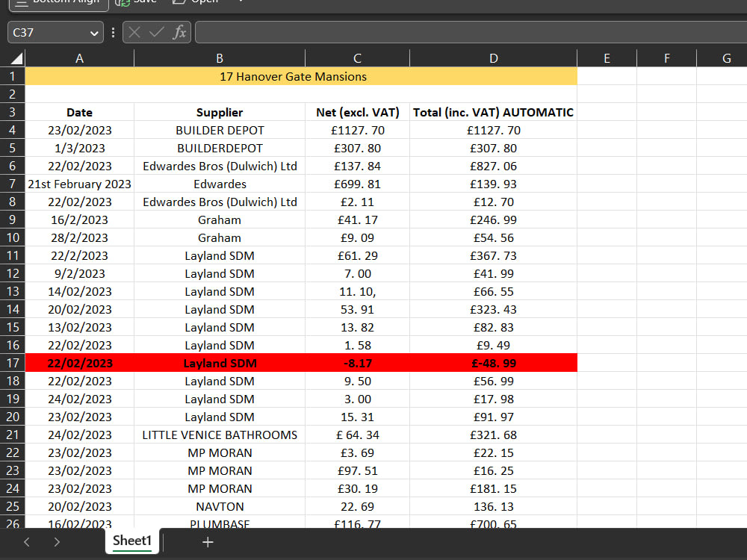Click the '£41. 17' net cell
Image resolution: width=747 pixels, height=560 pixels.
pyautogui.click(x=357, y=220)
